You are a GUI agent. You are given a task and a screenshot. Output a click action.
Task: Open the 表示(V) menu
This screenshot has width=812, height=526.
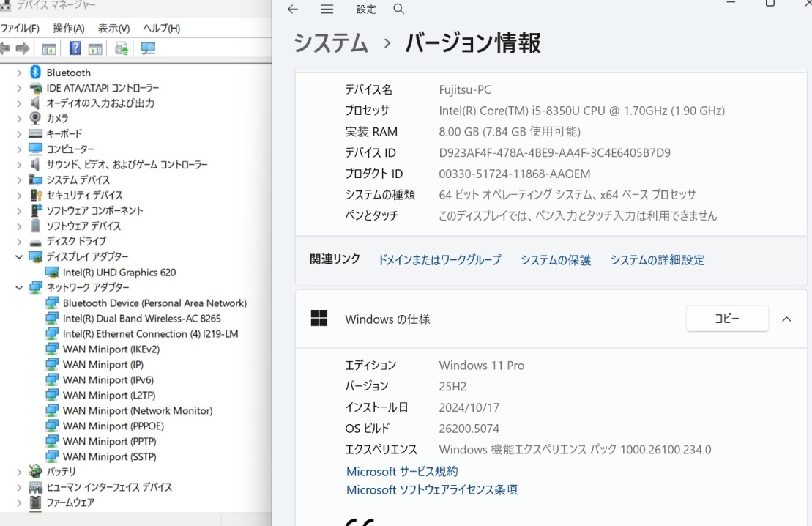[x=114, y=29]
